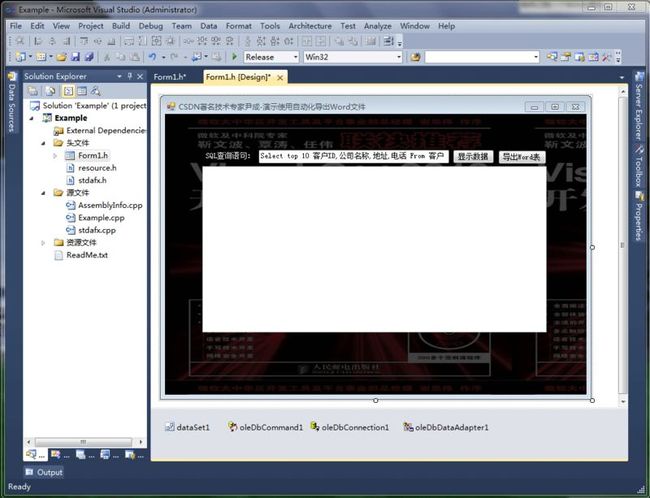
Task: Click the Align Lefts layout icon
Action: tap(38, 41)
